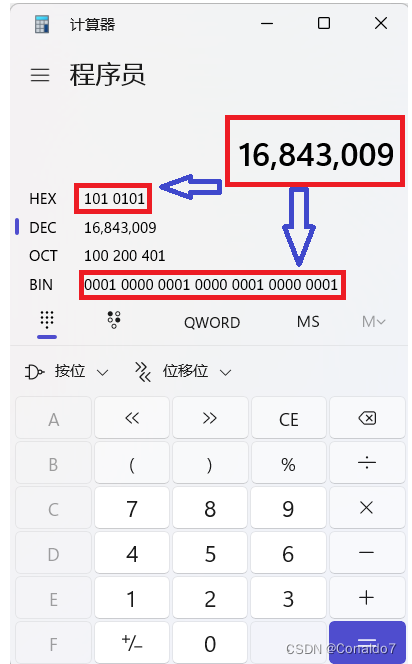The image size is (412, 664).
Task: Click the HEX value 101 0101
Action: coord(114,199)
